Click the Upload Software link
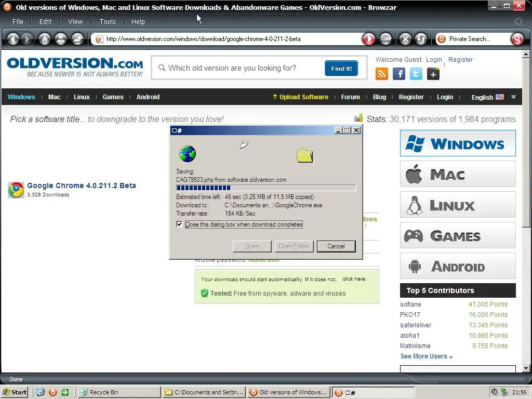The image size is (532, 399). (301, 97)
